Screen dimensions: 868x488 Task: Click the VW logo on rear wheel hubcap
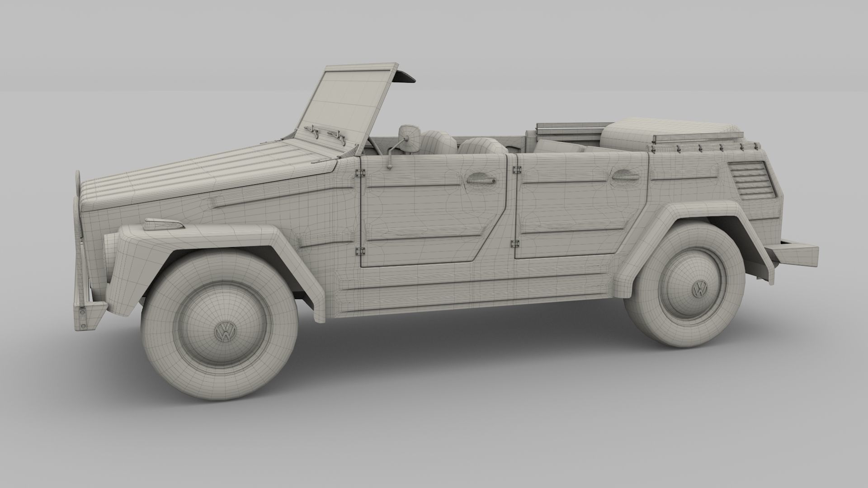point(700,288)
